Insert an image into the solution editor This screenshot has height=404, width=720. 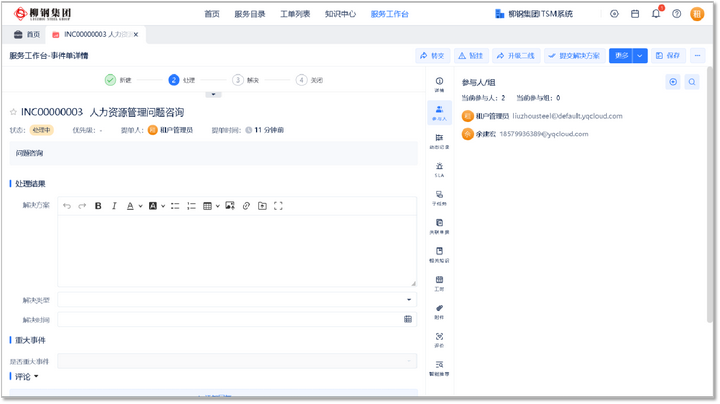click(229, 206)
